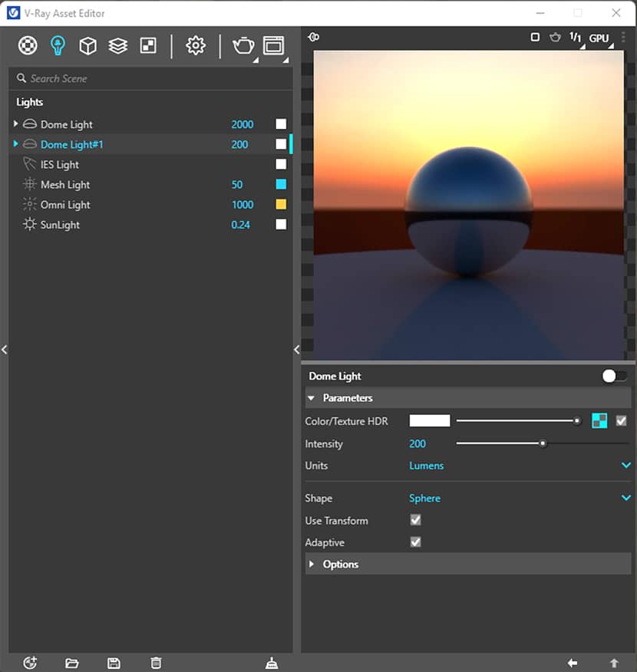637x672 pixels.
Task: Click the preview stop square icon
Action: [535, 38]
